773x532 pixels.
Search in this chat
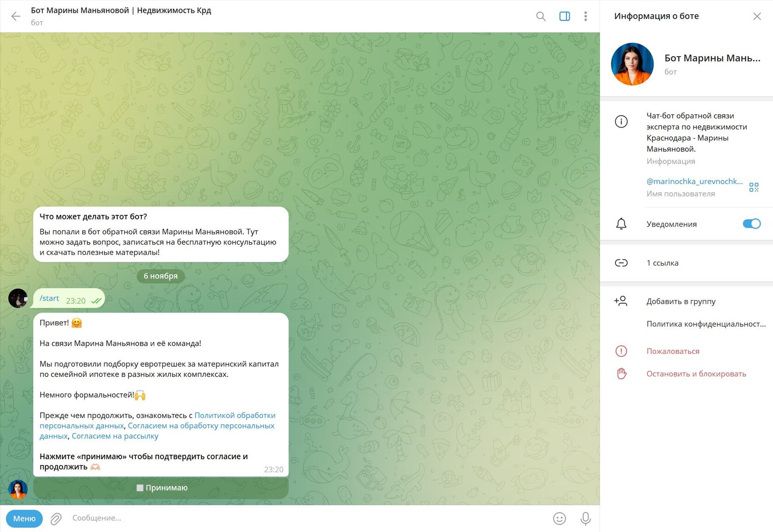pyautogui.click(x=541, y=17)
